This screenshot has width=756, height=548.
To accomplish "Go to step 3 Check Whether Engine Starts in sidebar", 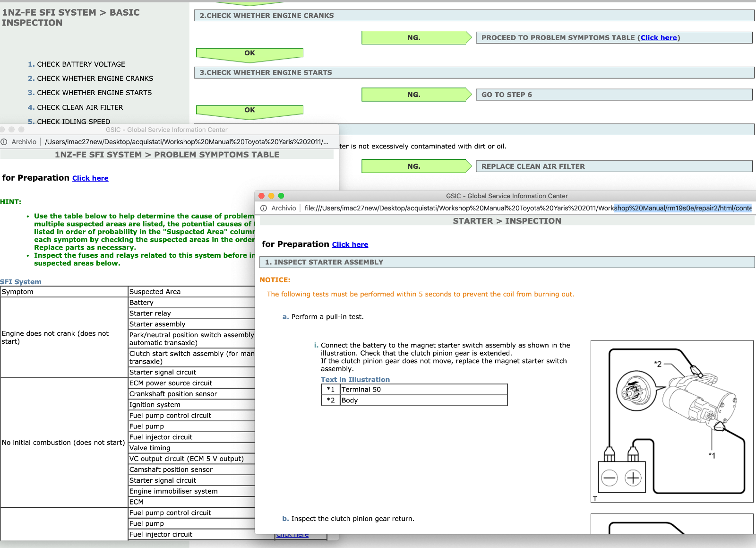I will point(94,93).
